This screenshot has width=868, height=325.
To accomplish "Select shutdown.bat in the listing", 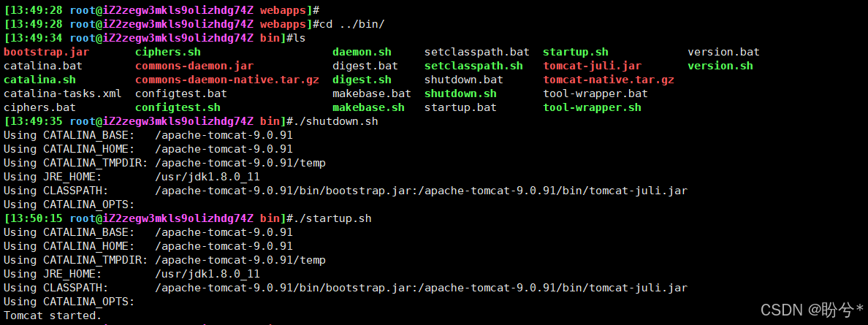I will 464,80.
